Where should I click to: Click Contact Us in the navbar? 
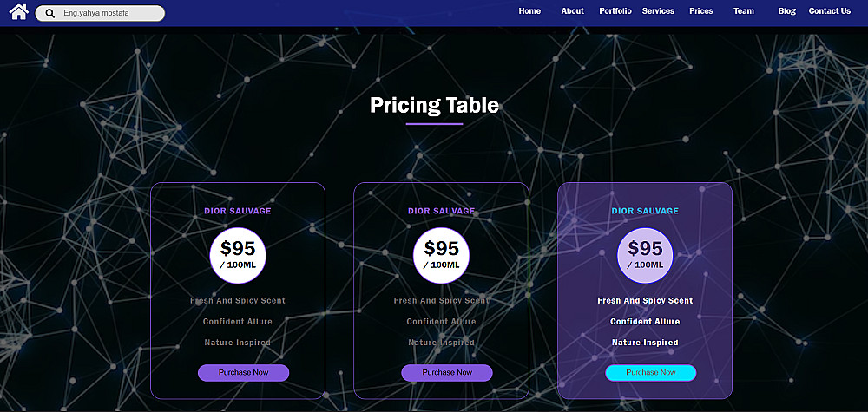point(829,11)
